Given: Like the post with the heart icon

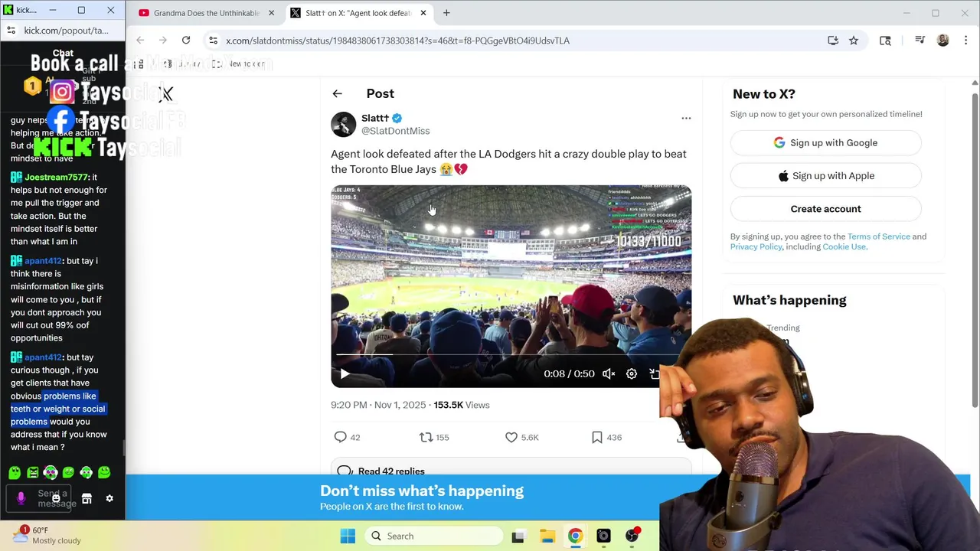Looking at the screenshot, I should pyautogui.click(x=511, y=437).
